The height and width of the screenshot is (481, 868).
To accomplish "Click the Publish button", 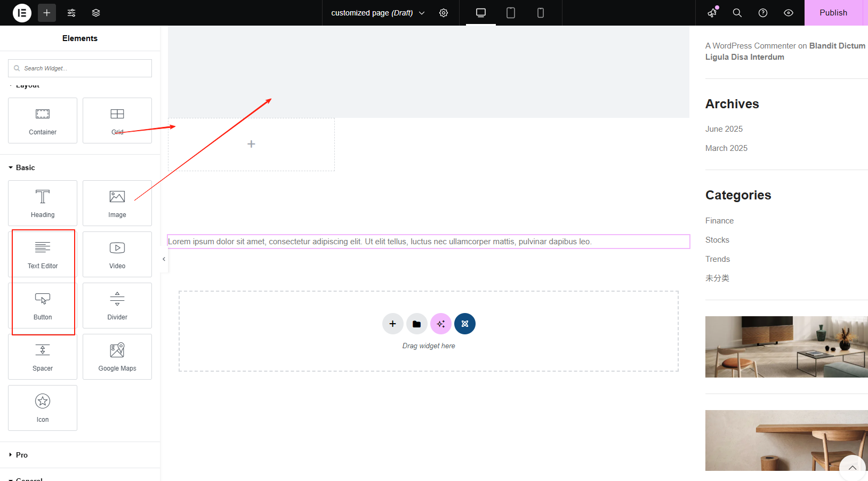I will coord(833,12).
